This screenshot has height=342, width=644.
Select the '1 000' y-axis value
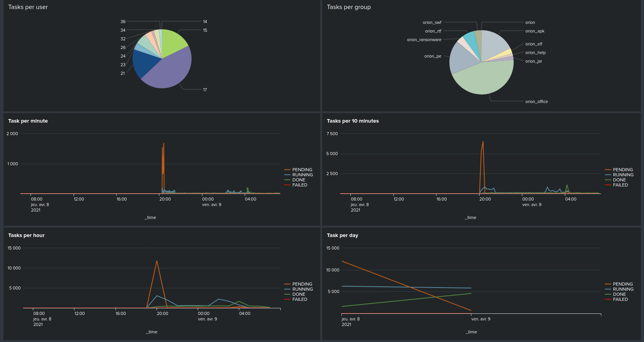pos(13,164)
